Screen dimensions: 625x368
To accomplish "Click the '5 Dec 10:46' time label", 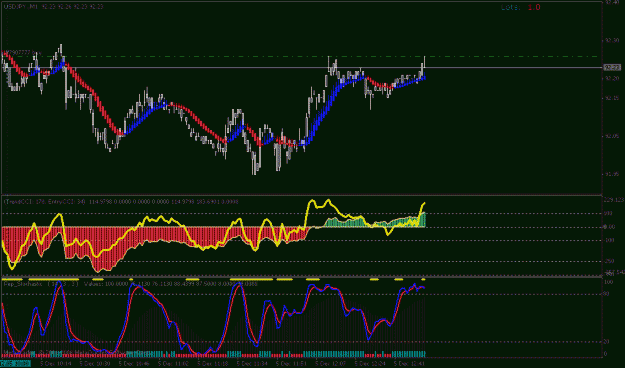I will [135, 364].
